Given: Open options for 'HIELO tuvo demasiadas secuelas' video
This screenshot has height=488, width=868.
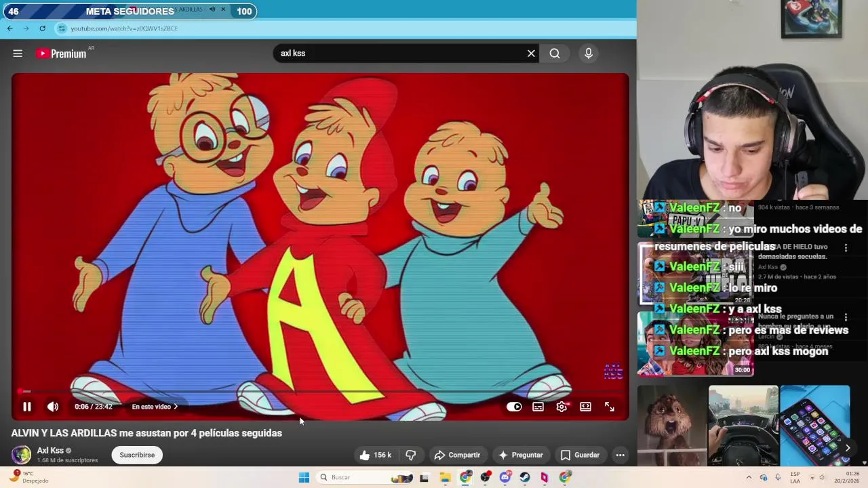Looking at the screenshot, I should (x=846, y=248).
